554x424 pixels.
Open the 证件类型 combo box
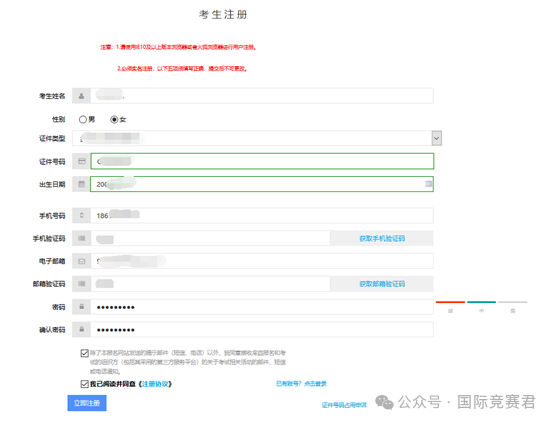257,138
